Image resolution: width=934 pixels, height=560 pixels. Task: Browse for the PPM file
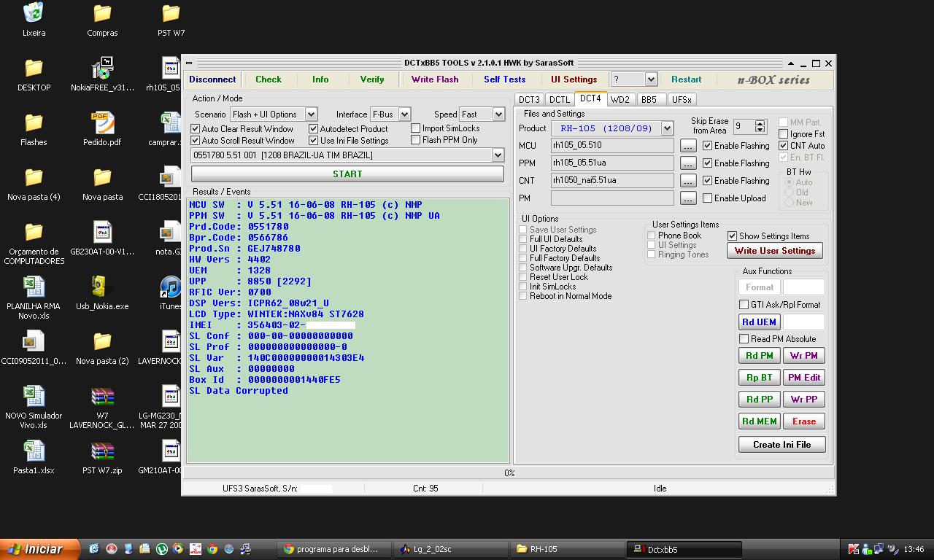click(x=687, y=163)
